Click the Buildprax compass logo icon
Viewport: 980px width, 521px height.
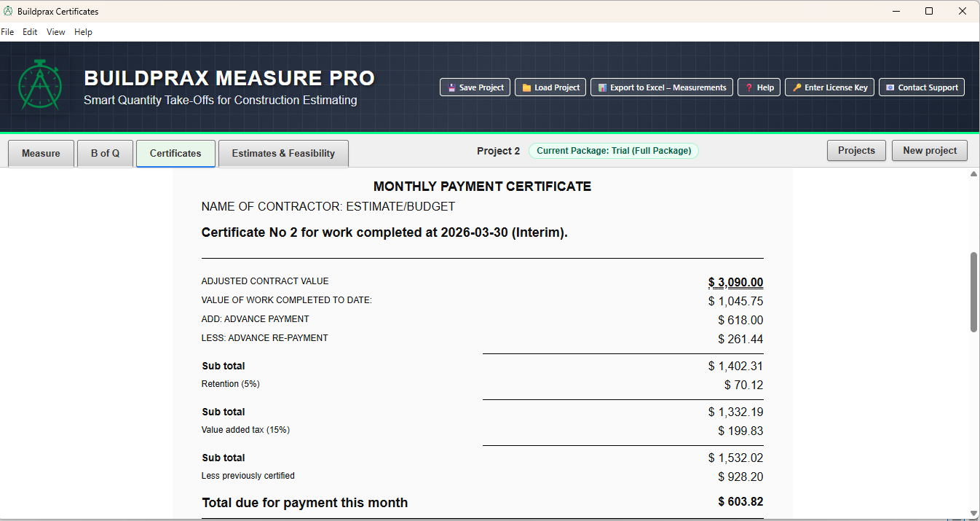point(40,85)
